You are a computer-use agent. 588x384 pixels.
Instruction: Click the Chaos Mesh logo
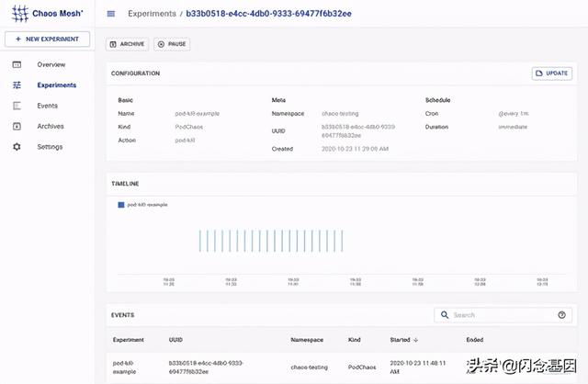18,14
